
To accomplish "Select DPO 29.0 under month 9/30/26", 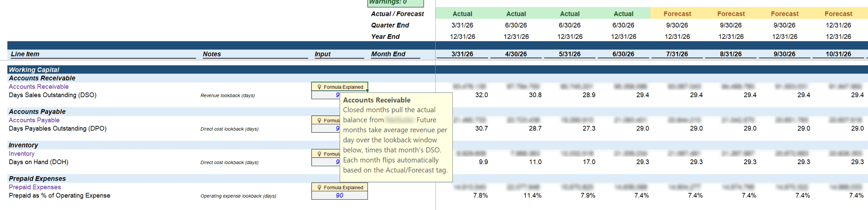I will click(x=804, y=129).
